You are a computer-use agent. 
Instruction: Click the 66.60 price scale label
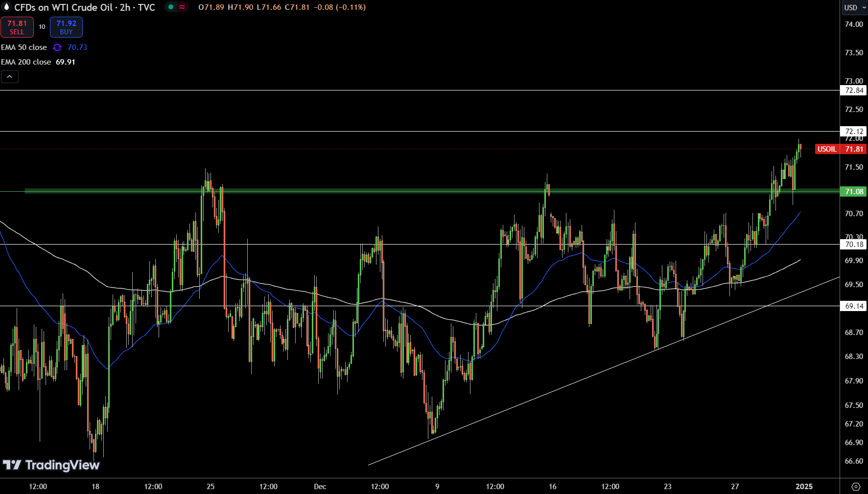854,461
